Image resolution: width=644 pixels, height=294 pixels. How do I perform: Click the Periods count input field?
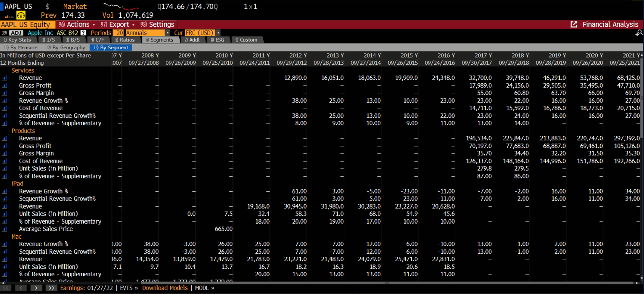point(119,33)
